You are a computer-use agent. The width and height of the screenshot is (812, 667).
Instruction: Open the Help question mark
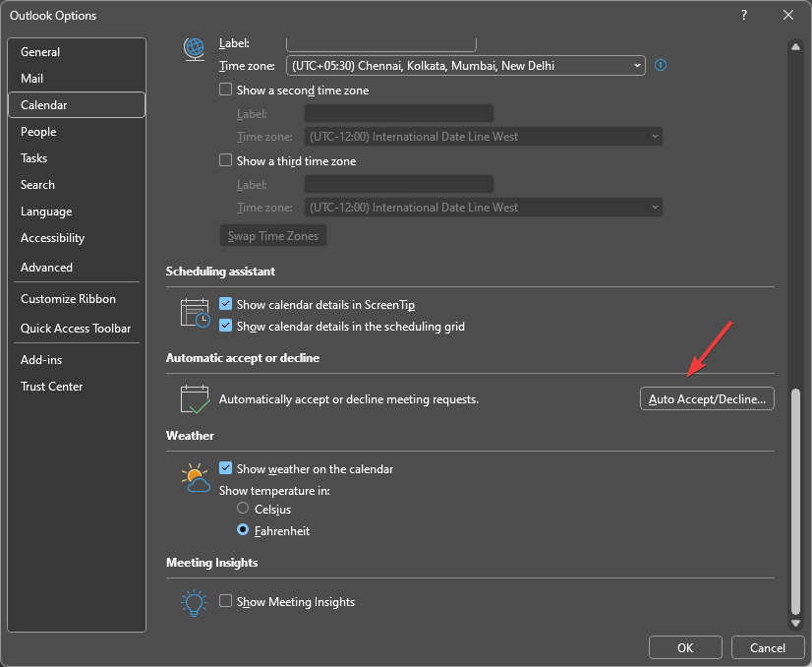coord(743,15)
